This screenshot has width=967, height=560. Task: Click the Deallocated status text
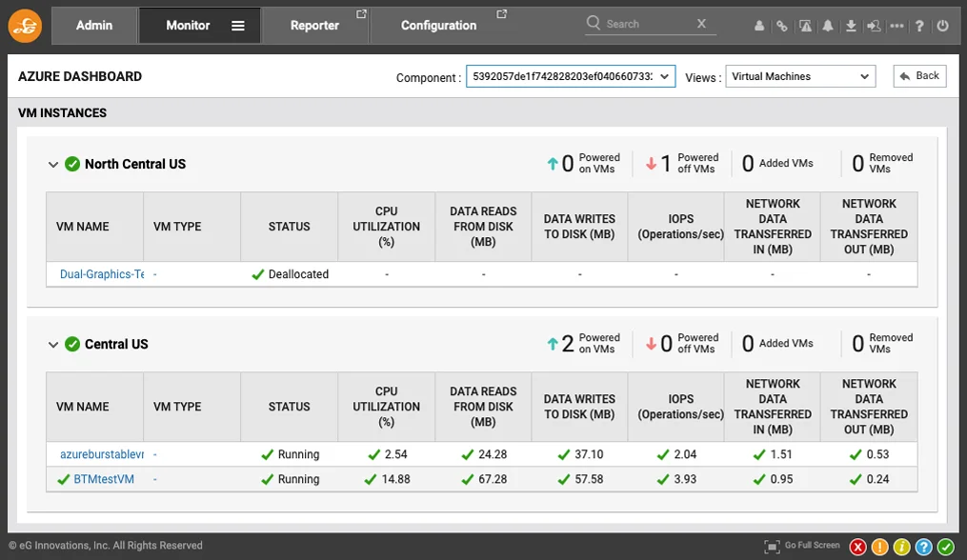tap(298, 274)
